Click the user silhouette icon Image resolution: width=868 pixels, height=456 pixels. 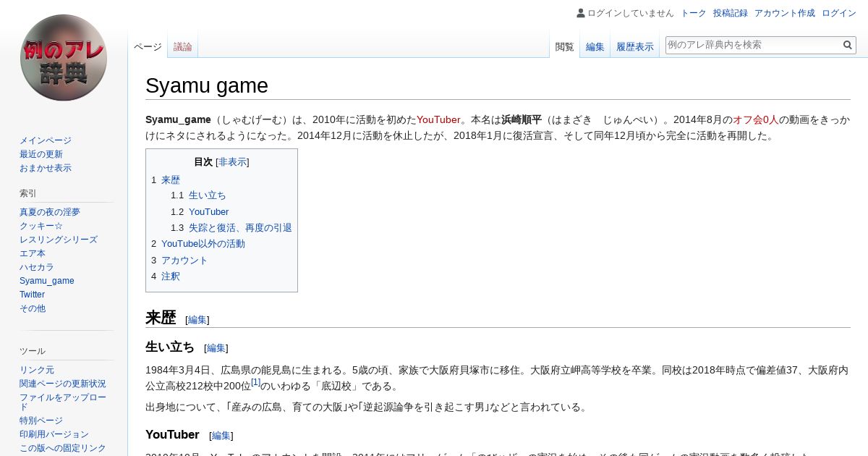(x=580, y=13)
